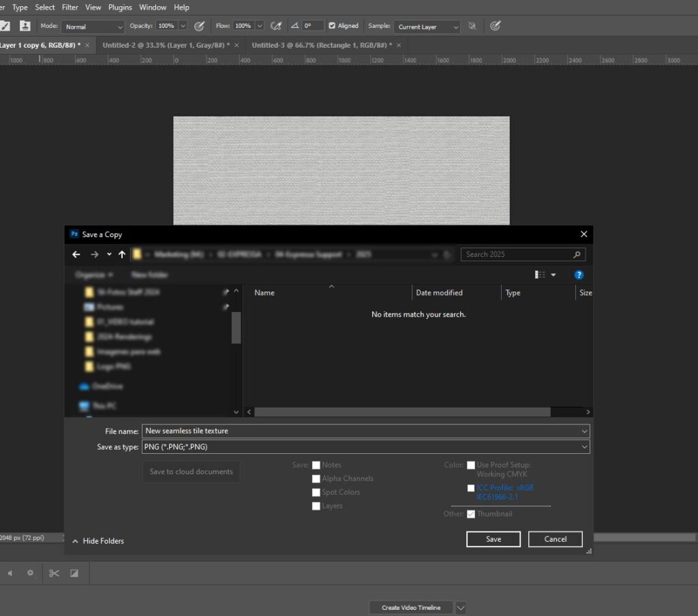Switch to the Untitled-2 document tab
The height and width of the screenshot is (616, 698).
pos(166,45)
